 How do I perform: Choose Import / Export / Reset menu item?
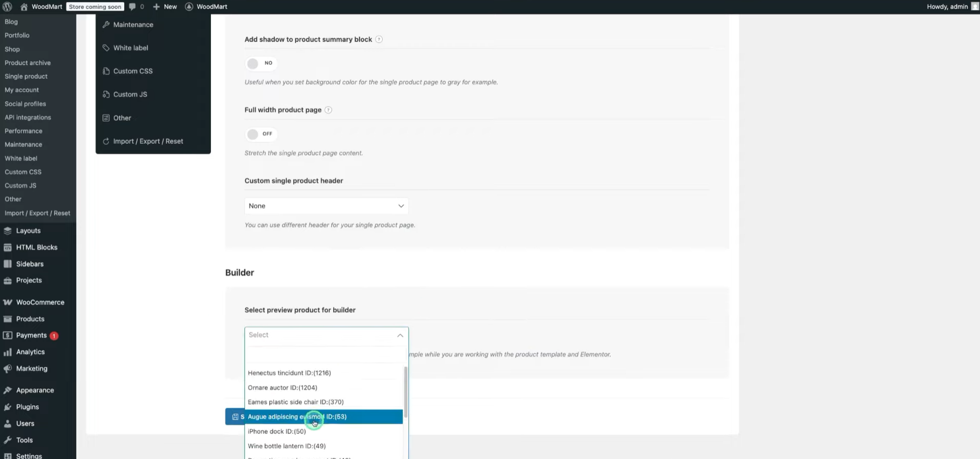pos(148,141)
